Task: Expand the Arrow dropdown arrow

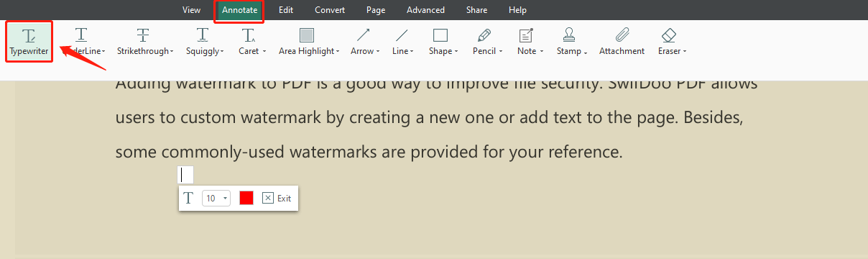Action: point(377,52)
